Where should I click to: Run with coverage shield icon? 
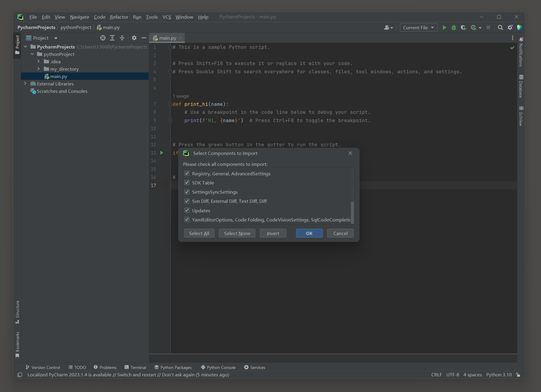pyautogui.click(x=463, y=27)
